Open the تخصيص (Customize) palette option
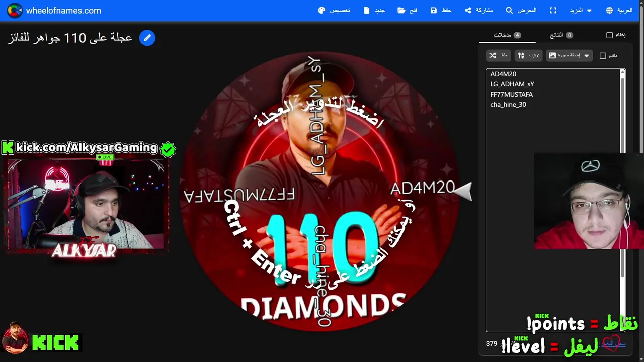The image size is (644, 362). (335, 10)
